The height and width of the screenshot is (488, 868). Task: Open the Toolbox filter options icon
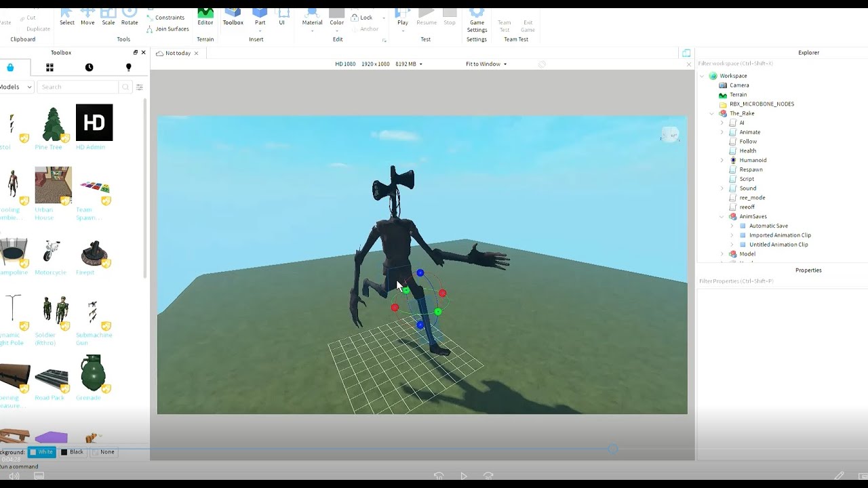(140, 87)
